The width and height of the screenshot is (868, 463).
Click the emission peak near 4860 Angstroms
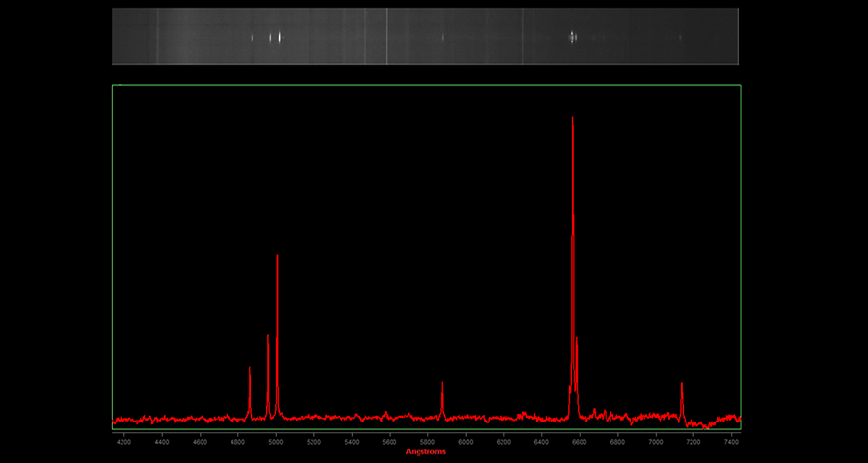tap(250, 368)
